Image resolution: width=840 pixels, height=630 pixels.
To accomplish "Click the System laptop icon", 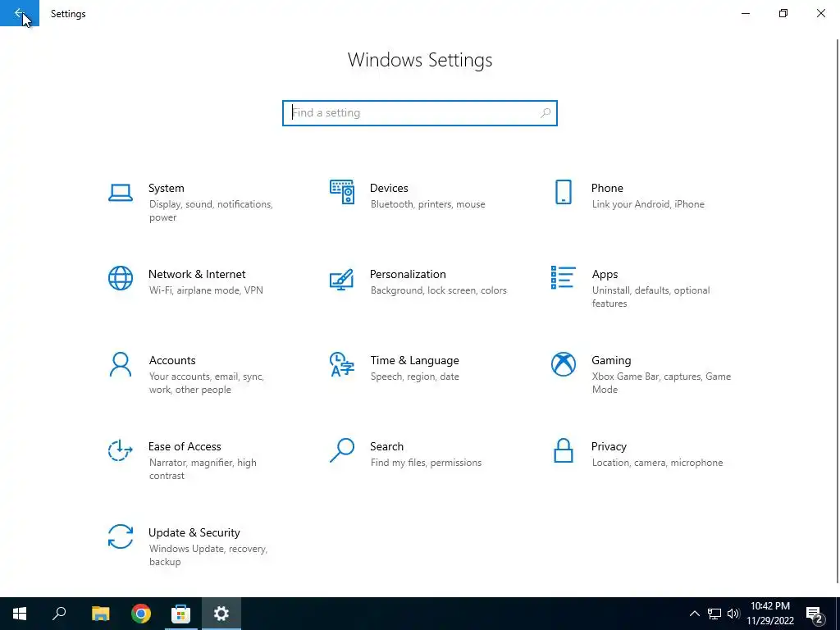I will [121, 192].
